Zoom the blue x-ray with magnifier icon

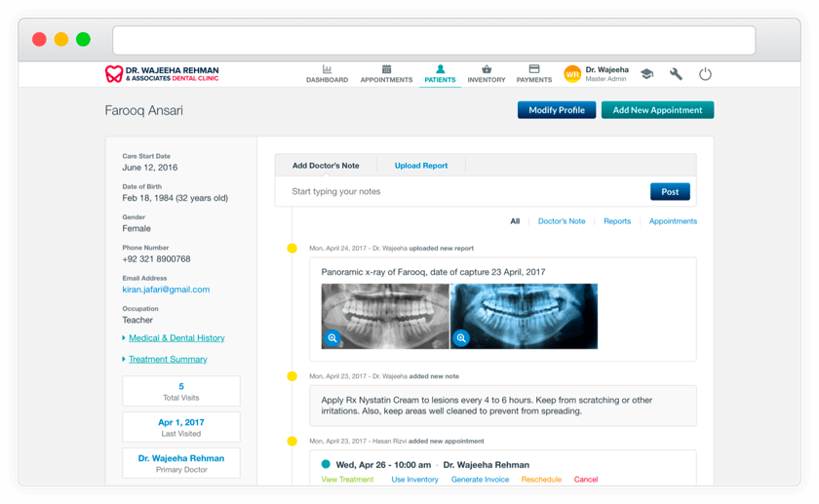pos(461,338)
